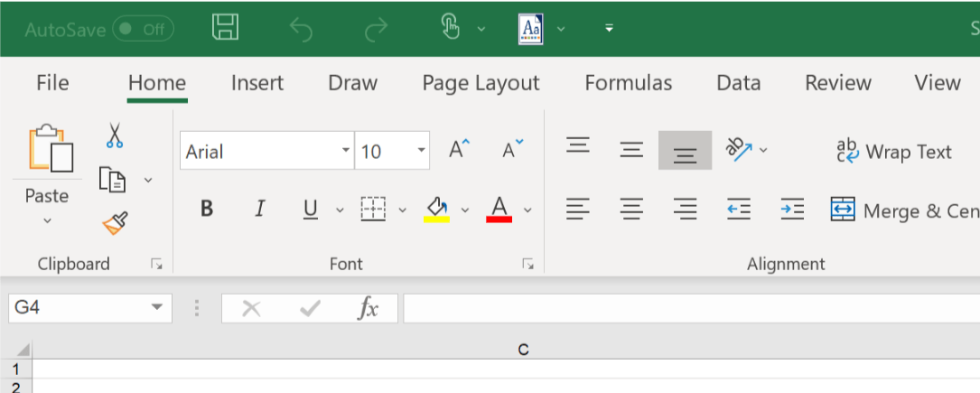Viewport: 980px width, 393px height.
Task: Click the Arial font name box
Action: [260, 151]
